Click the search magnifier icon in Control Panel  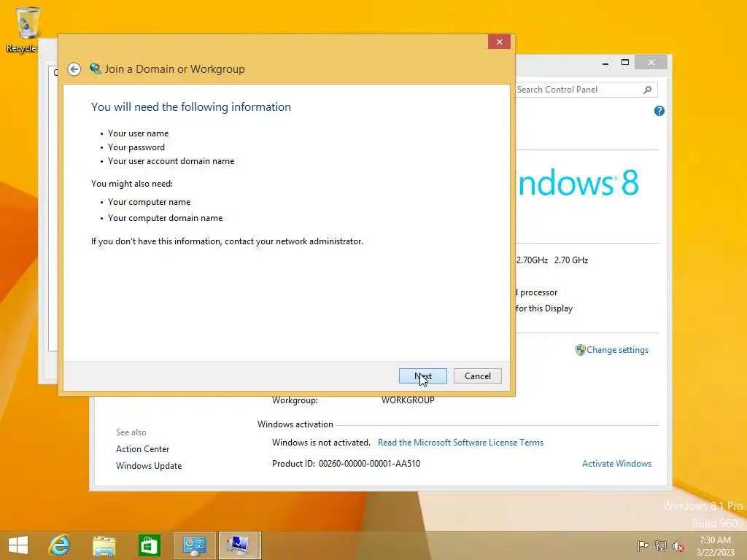pyautogui.click(x=648, y=90)
